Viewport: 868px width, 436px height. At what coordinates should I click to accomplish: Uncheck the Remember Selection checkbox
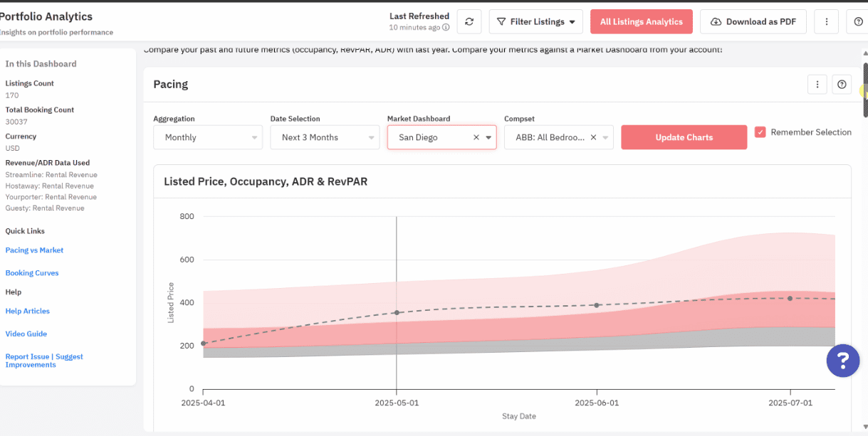760,132
